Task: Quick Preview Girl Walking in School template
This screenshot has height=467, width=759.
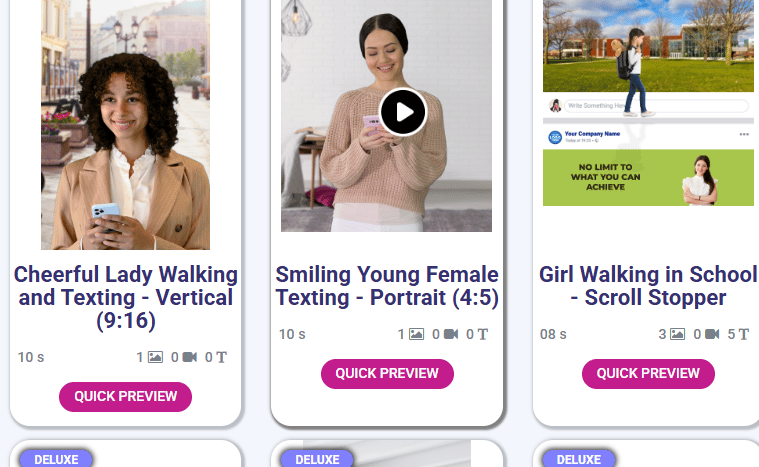Action: [648, 374]
